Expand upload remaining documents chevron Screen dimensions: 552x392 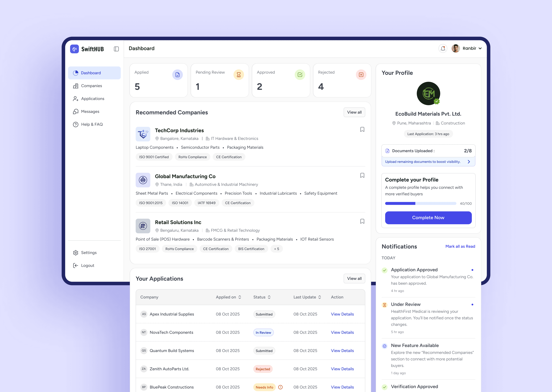click(x=469, y=162)
